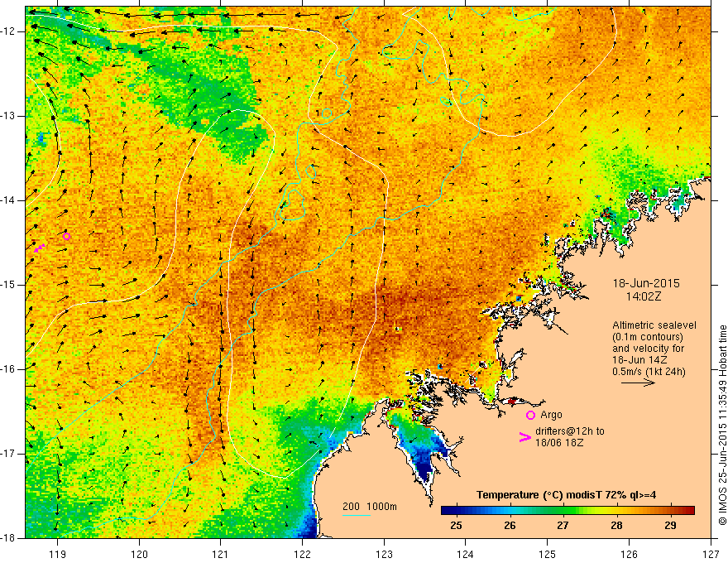Click the latitude axis label '-12'
Image resolution: width=728 pixels, height=563 pixels.
pos(8,31)
